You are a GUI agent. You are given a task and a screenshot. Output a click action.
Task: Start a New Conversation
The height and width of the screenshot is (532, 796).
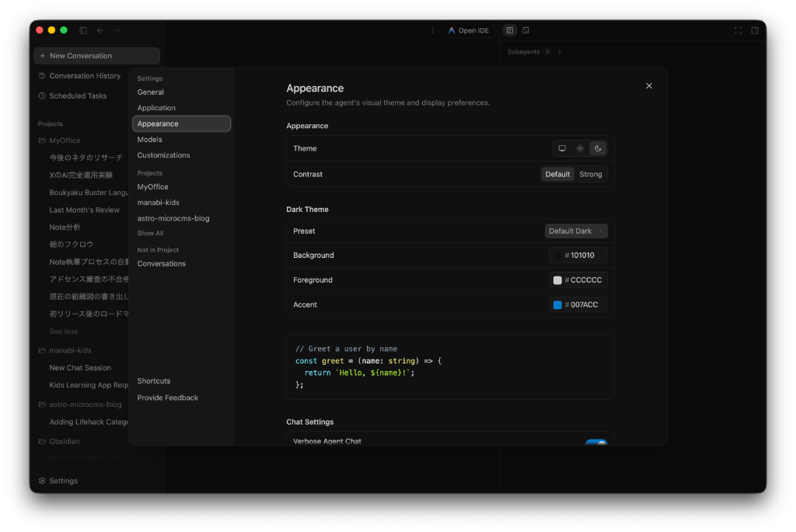[96, 56]
